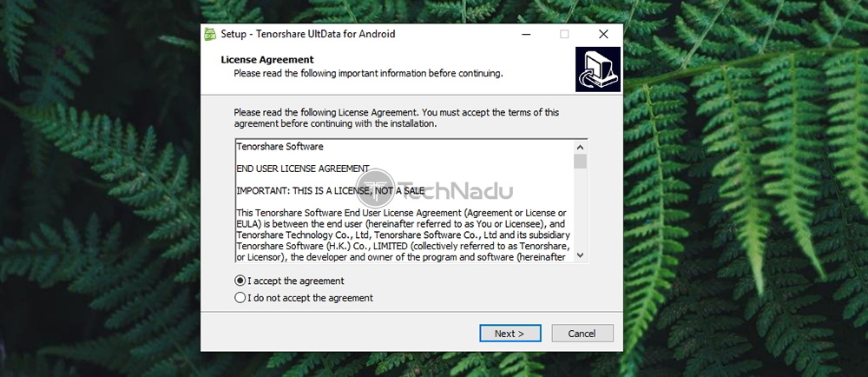Click the Tenorshare setup icon in title bar
Viewport: 868px width, 377px height.
pyautogui.click(x=210, y=34)
